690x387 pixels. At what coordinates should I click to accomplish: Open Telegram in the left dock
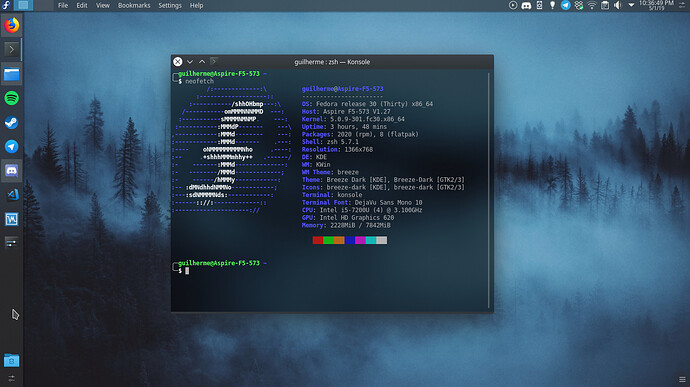point(11,147)
